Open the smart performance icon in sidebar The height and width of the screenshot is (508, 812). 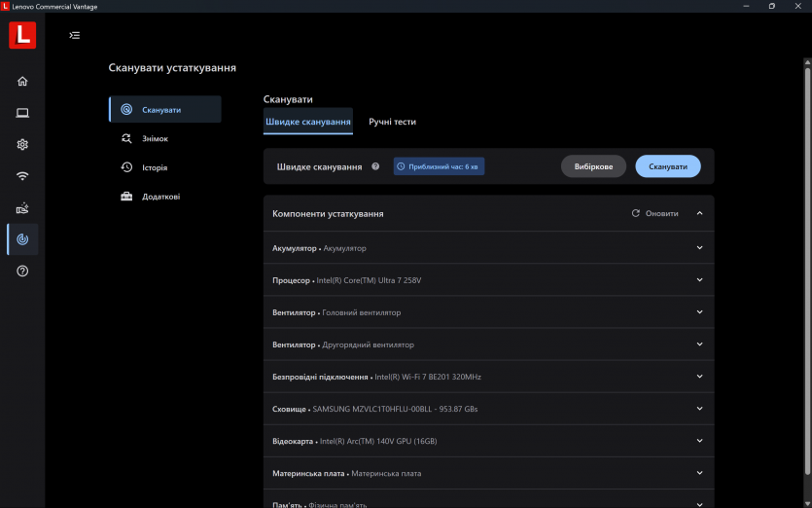coord(22,207)
